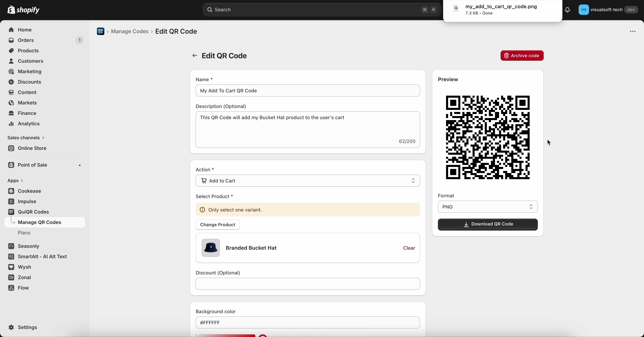Open the Analytics section

tap(28, 123)
